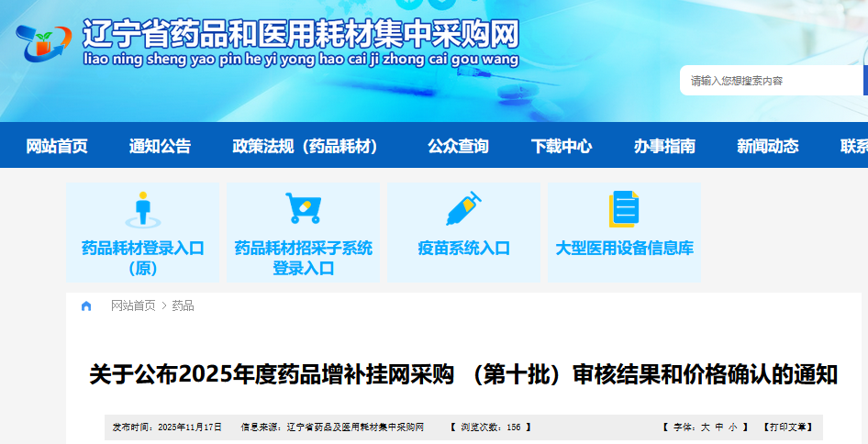Go to 公众查询 in navigation
Image resolution: width=868 pixels, height=444 pixels.
click(458, 146)
